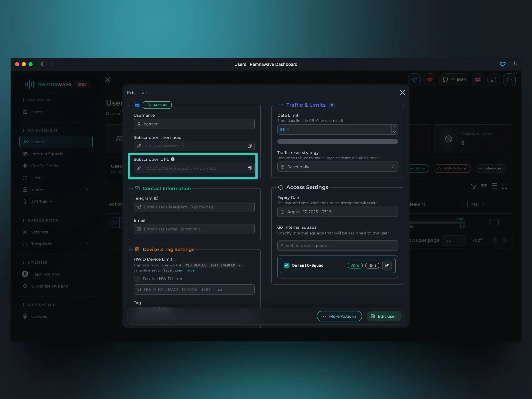Open the Reset daily strategy dropdown
This screenshot has height=399, width=532.
(337, 167)
